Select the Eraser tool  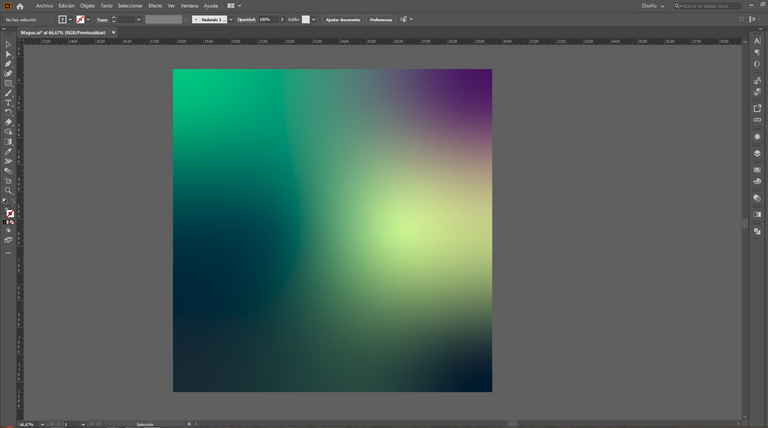(x=8, y=122)
